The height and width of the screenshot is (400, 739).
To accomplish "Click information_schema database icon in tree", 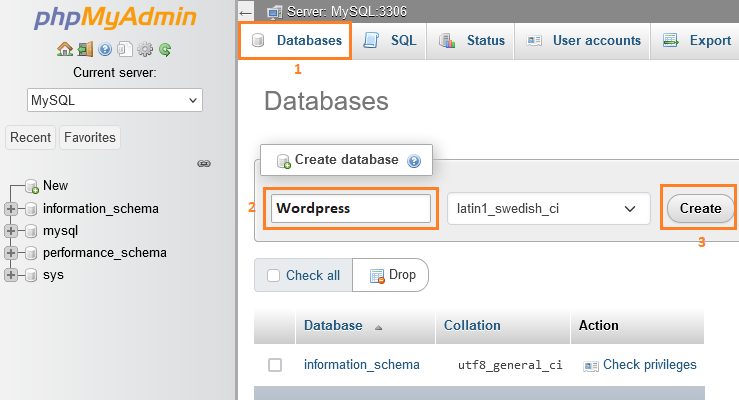I will 31,209.
